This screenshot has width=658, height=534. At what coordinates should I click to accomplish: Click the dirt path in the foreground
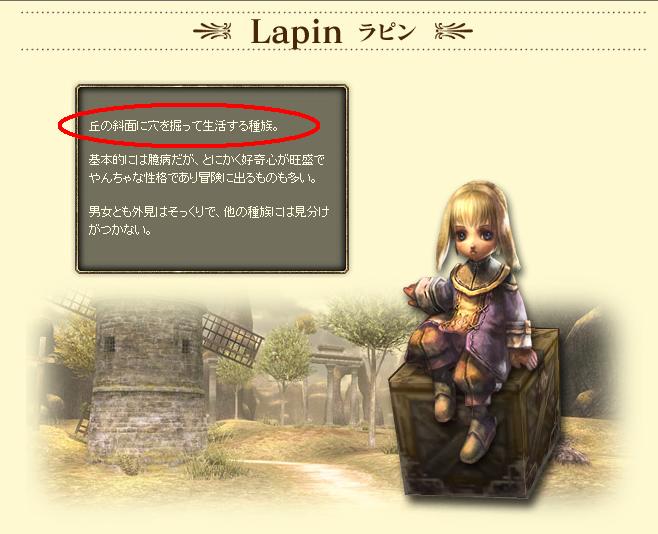(311, 474)
